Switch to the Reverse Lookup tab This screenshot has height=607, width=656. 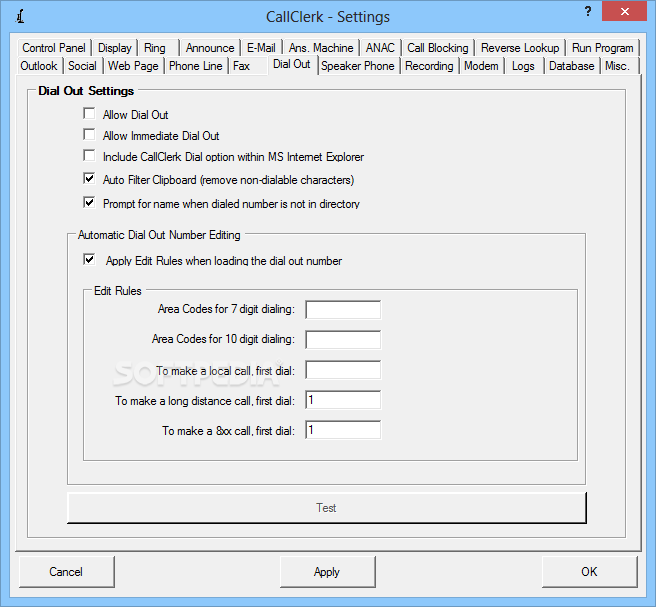(x=520, y=48)
